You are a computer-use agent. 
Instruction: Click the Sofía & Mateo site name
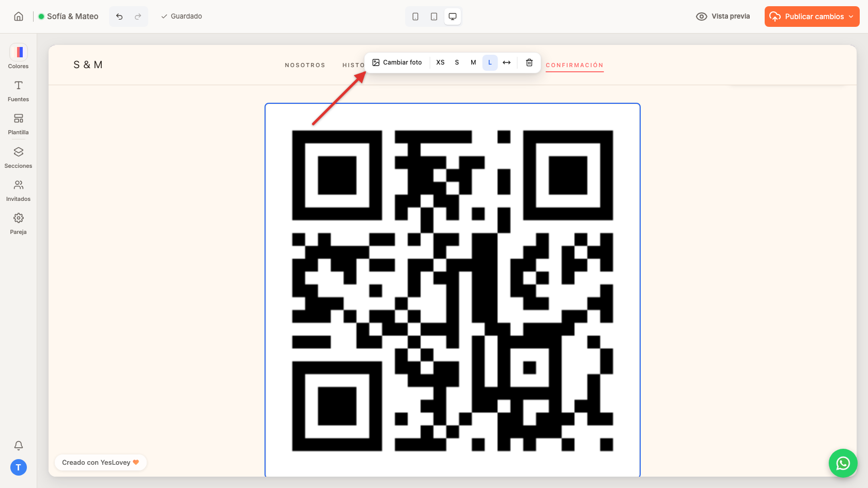coord(72,17)
